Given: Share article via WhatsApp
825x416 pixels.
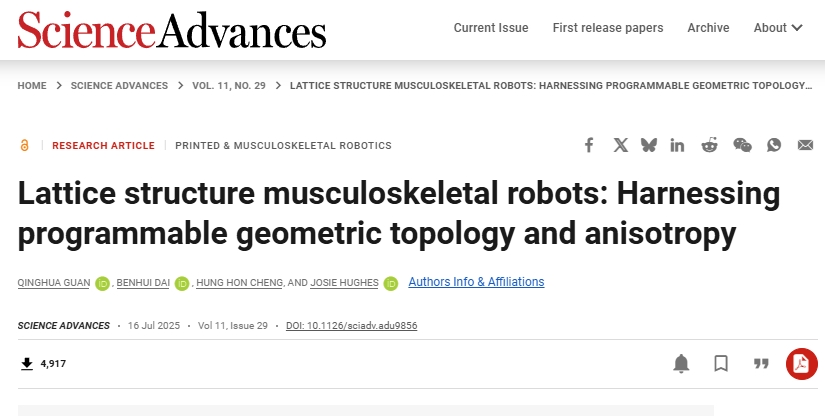Looking at the screenshot, I should point(774,145).
